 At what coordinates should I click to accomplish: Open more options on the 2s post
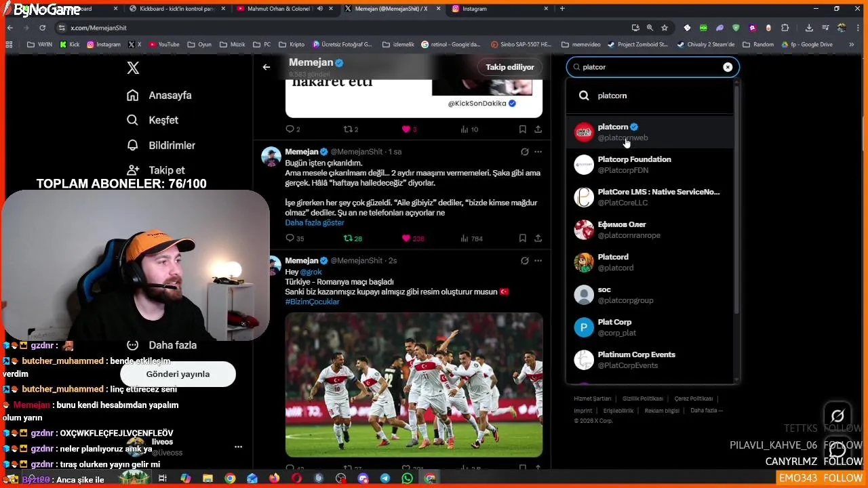(538, 261)
